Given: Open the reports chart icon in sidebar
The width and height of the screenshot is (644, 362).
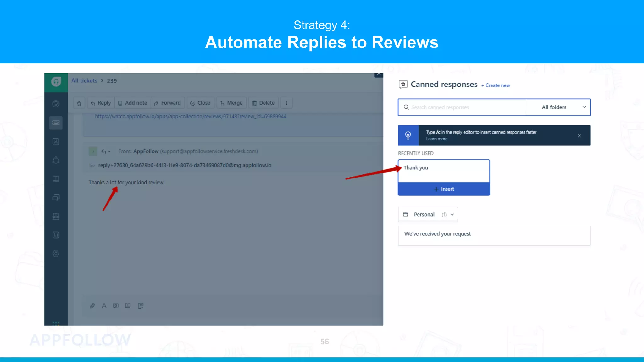Looking at the screenshot, I should 56,235.
